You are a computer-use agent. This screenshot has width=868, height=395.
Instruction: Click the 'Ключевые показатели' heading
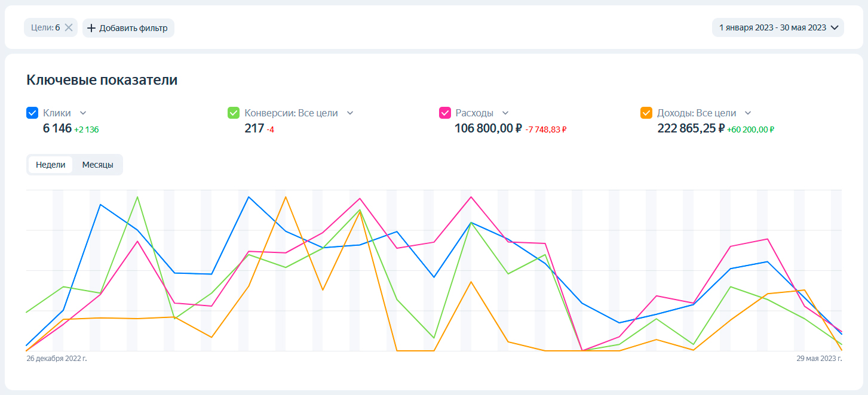(102, 80)
